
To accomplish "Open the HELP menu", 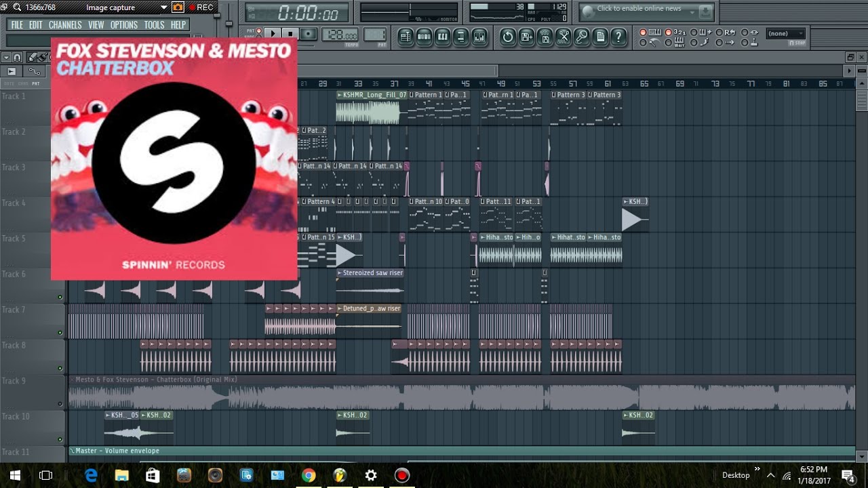I will pos(178,25).
